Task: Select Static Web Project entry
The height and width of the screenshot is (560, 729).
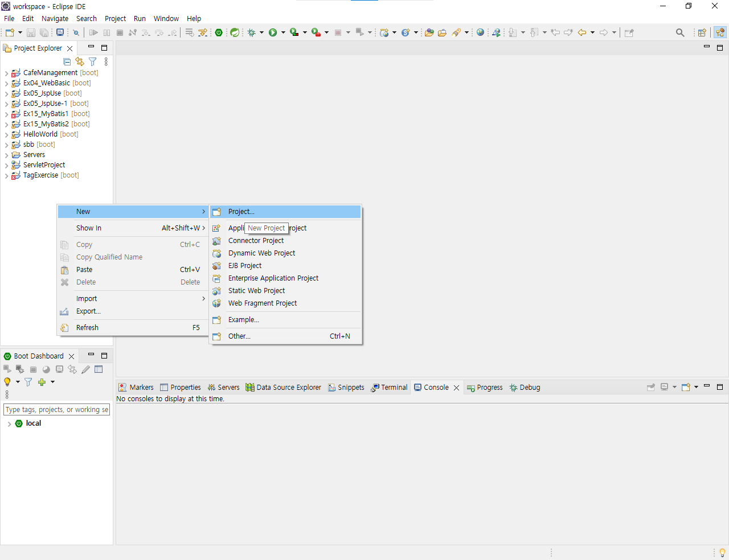Action: (x=285, y=291)
